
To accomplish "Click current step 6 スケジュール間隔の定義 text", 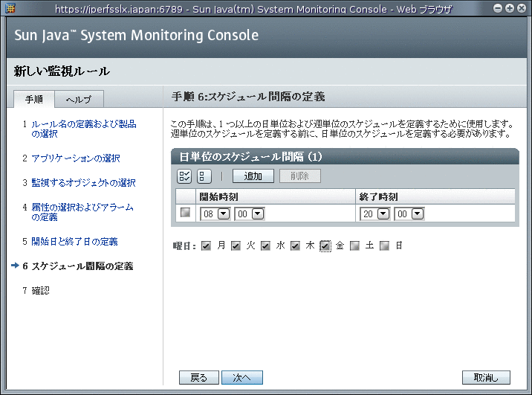I will coord(82,266).
